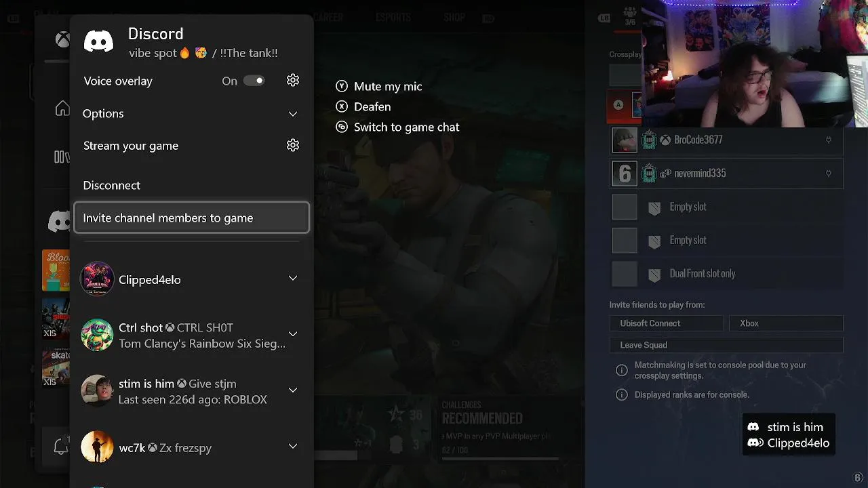The width and height of the screenshot is (868, 488).
Task: Click wc7k's avatar
Action: tap(97, 447)
